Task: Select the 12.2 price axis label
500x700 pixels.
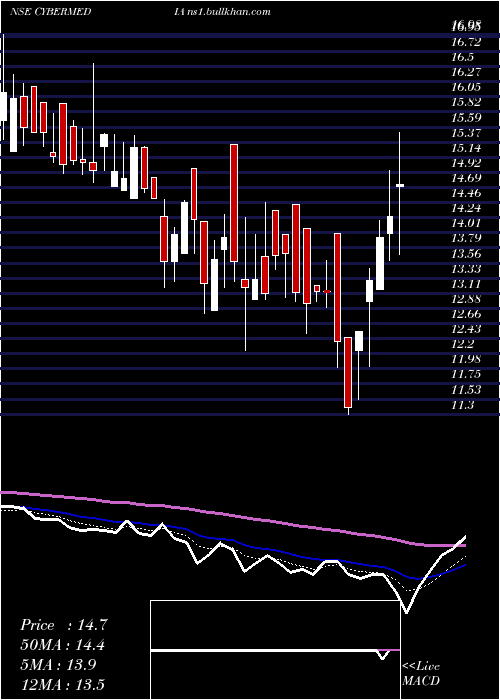Action: pos(462,344)
